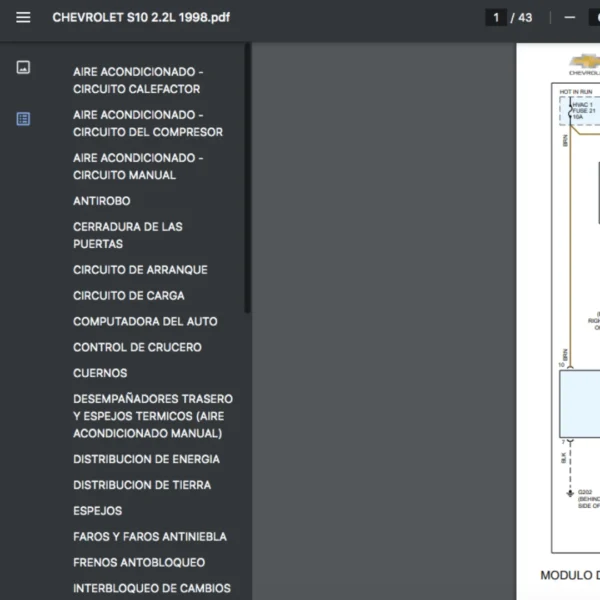Click the page number input field

pyautogui.click(x=496, y=17)
